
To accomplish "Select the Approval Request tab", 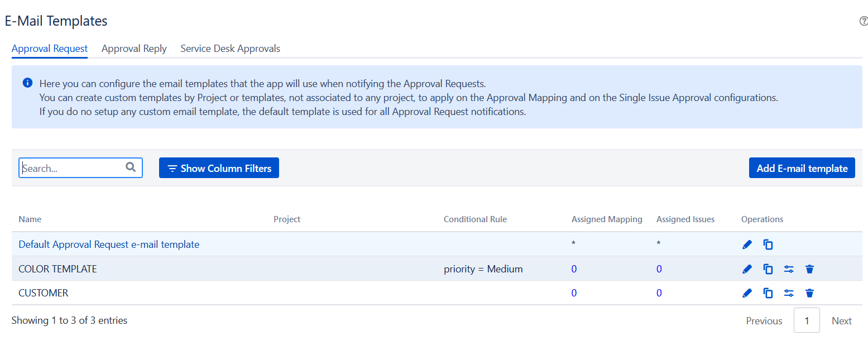I will click(x=50, y=49).
